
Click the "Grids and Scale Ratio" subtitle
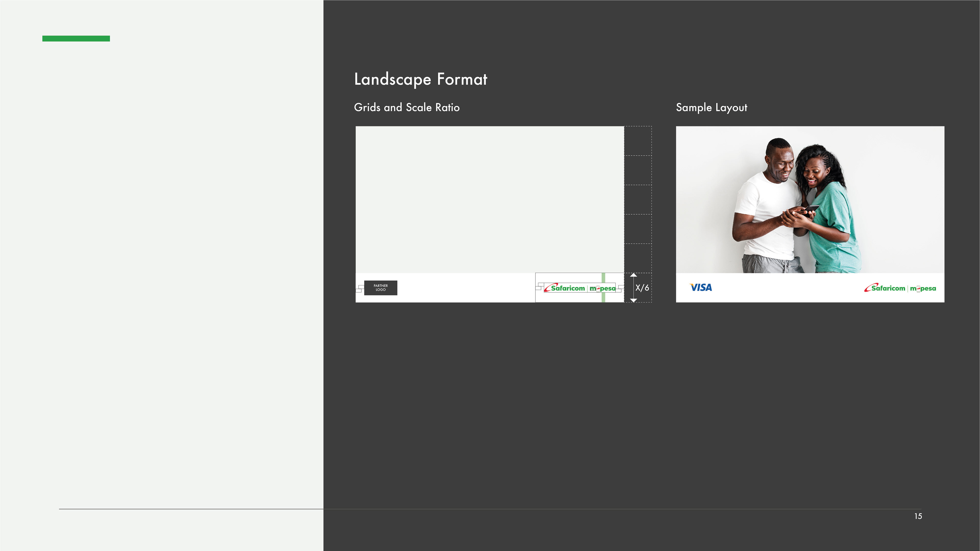407,108
